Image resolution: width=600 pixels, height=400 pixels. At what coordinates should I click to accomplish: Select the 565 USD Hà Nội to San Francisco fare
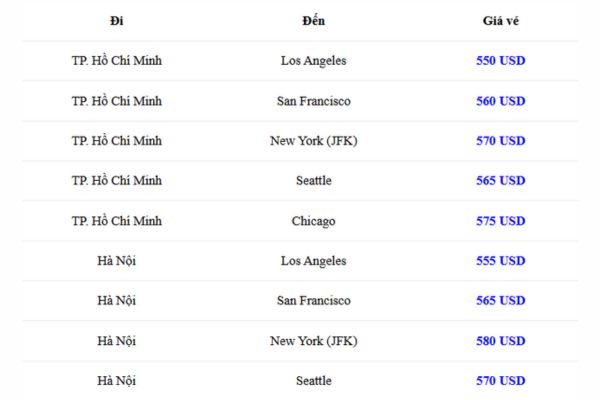pyautogui.click(x=501, y=300)
